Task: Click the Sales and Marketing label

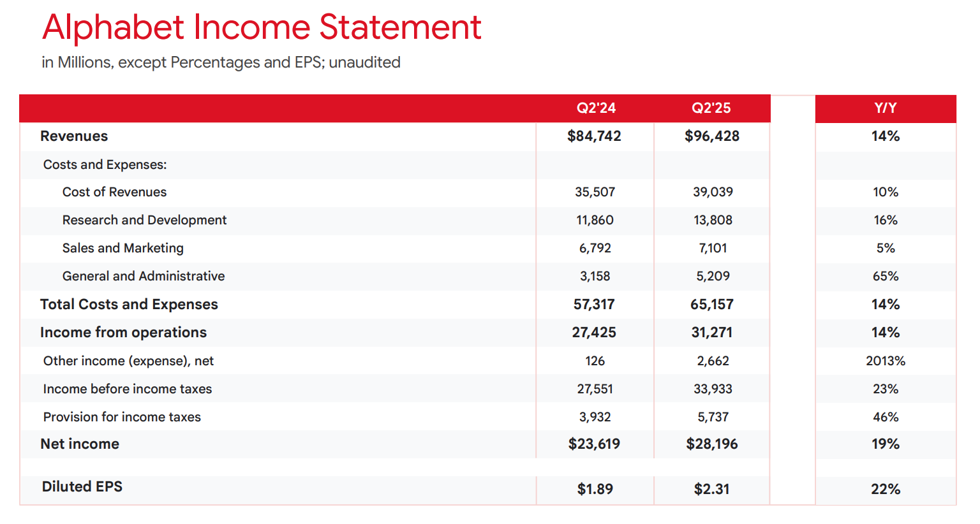Action: pos(122,248)
